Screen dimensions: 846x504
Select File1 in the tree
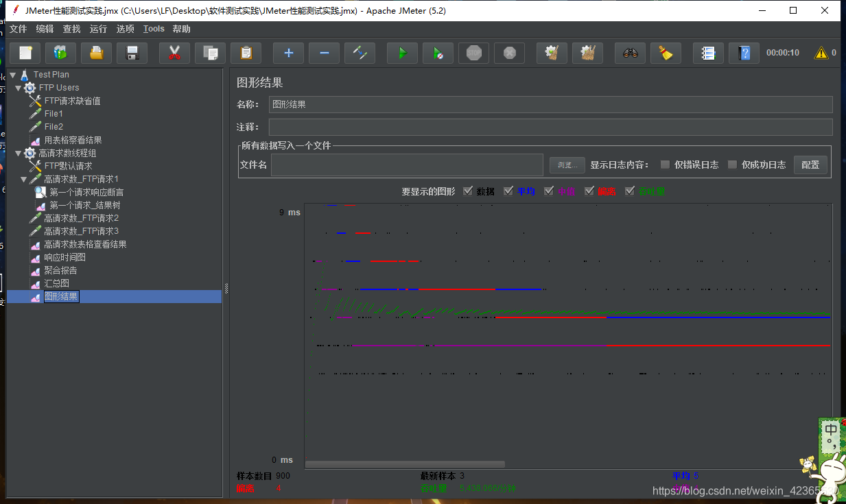54,114
